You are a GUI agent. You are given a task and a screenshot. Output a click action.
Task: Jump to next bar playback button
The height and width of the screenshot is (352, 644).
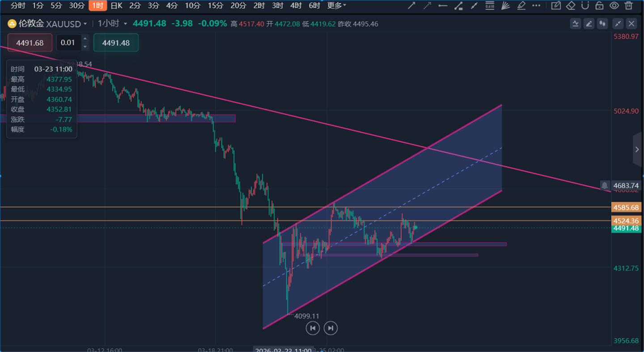(330, 328)
